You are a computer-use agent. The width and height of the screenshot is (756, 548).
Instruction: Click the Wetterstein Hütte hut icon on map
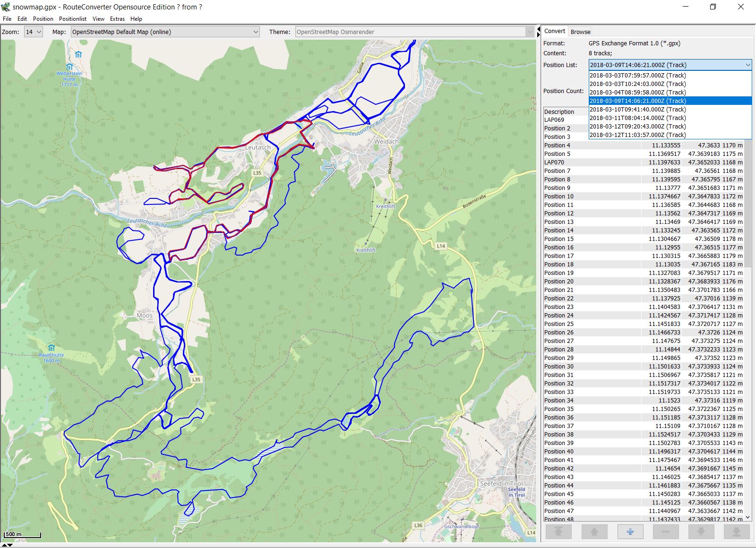click(x=69, y=67)
